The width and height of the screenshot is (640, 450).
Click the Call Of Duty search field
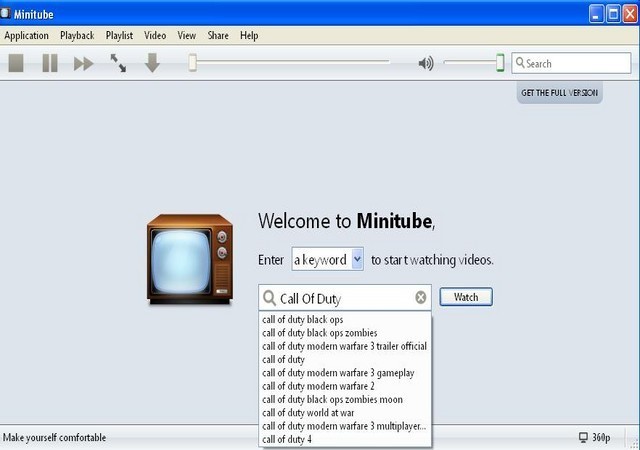345,298
